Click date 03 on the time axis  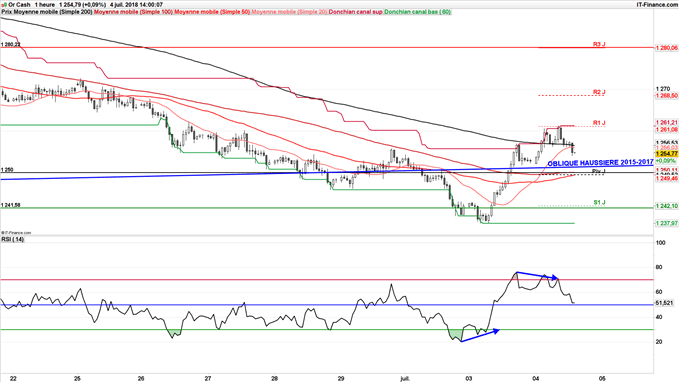coord(469,378)
